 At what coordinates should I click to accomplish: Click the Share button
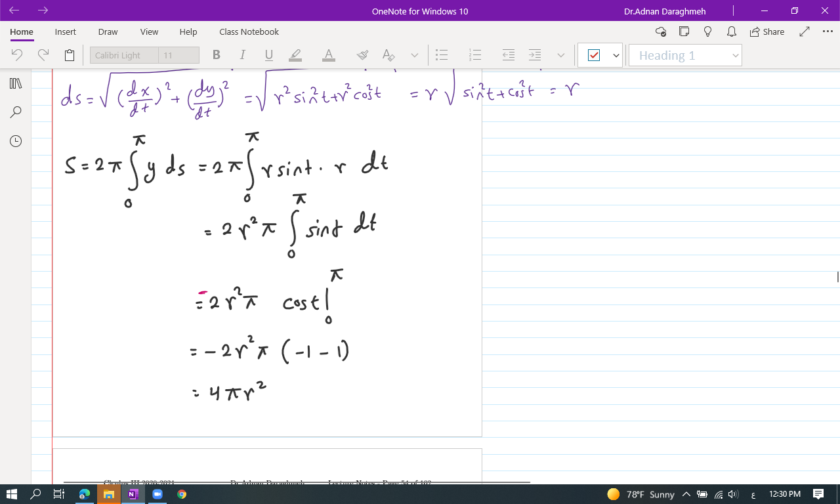pos(766,31)
